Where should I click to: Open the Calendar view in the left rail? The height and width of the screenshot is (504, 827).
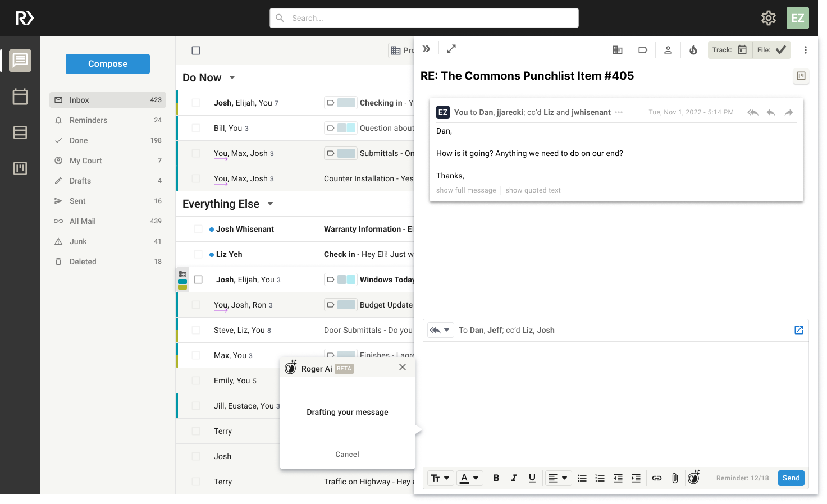pos(20,97)
